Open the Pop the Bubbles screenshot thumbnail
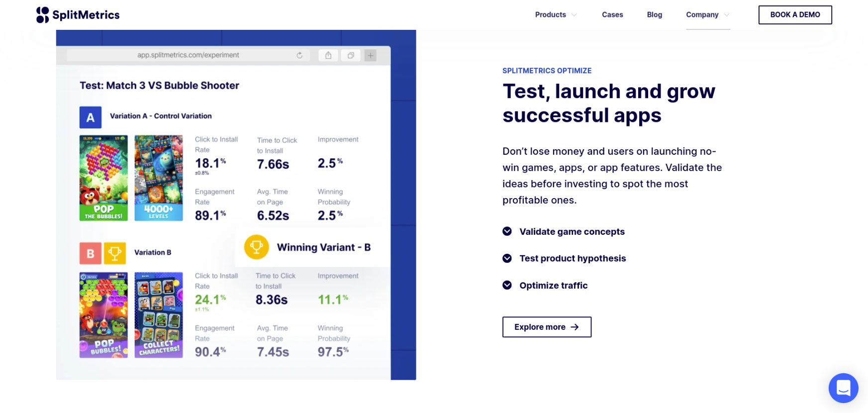The height and width of the screenshot is (413, 868). click(x=103, y=178)
